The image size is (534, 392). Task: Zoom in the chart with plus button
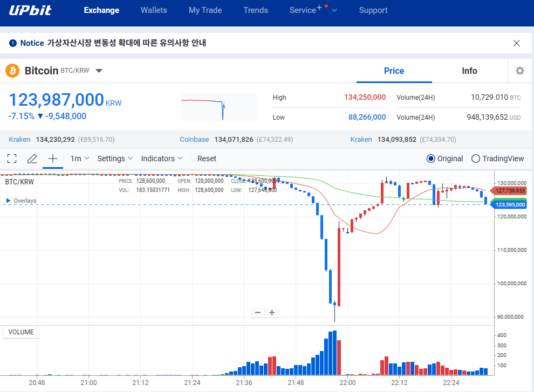click(272, 313)
